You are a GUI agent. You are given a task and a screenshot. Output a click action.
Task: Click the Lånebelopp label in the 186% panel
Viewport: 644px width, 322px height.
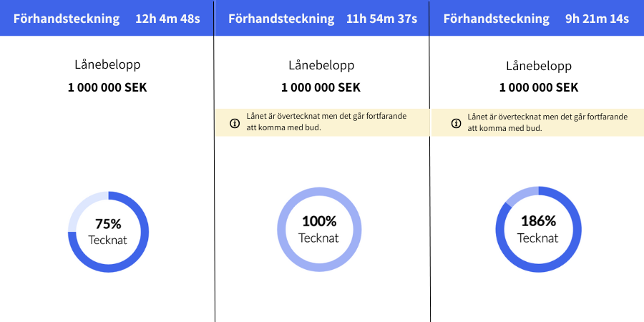click(538, 66)
